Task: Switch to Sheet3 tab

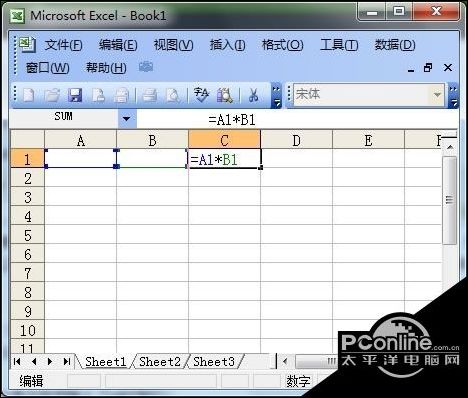Action: (x=214, y=362)
